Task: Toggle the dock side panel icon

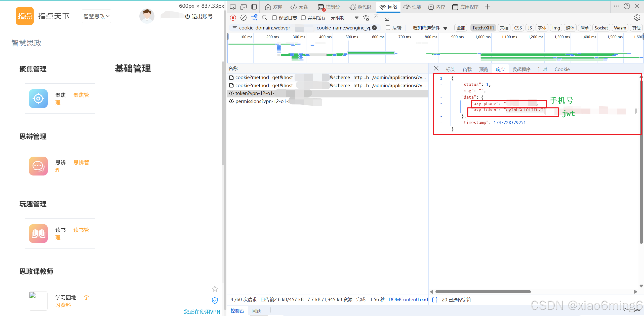Action: (254, 7)
